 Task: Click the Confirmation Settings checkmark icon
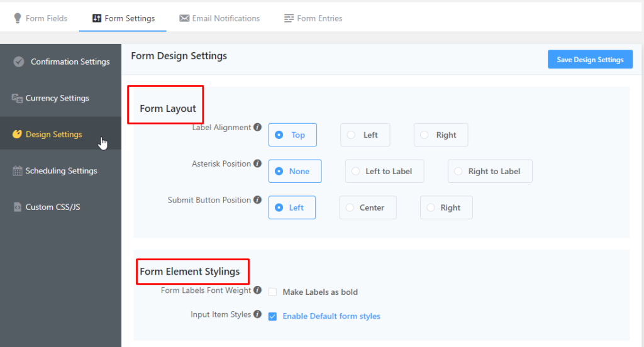click(x=19, y=62)
